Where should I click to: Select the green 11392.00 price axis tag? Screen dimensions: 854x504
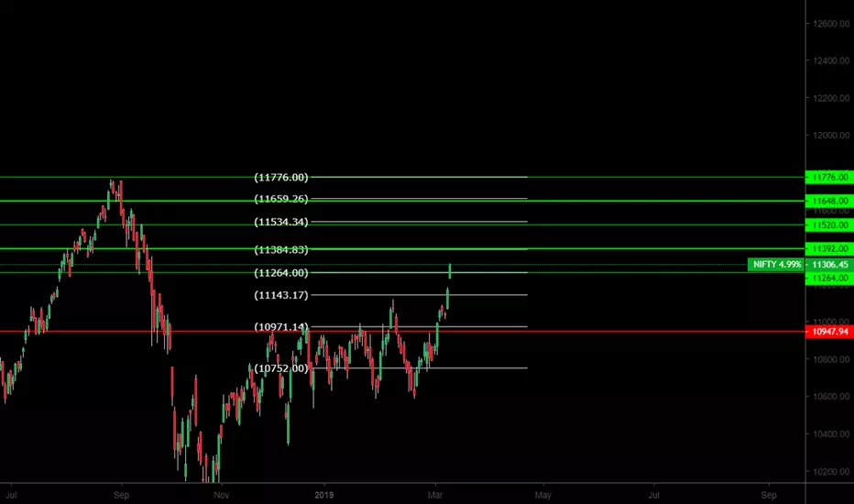829,249
